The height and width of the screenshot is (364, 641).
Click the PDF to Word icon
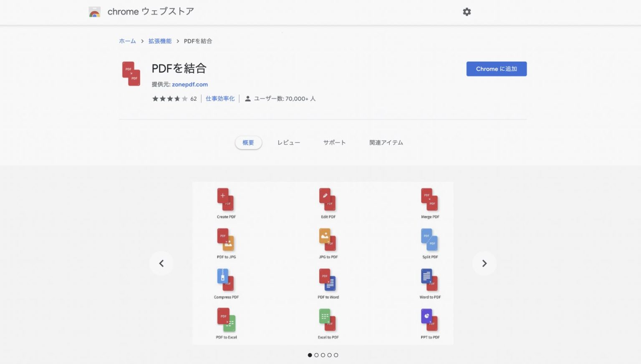coord(328,280)
